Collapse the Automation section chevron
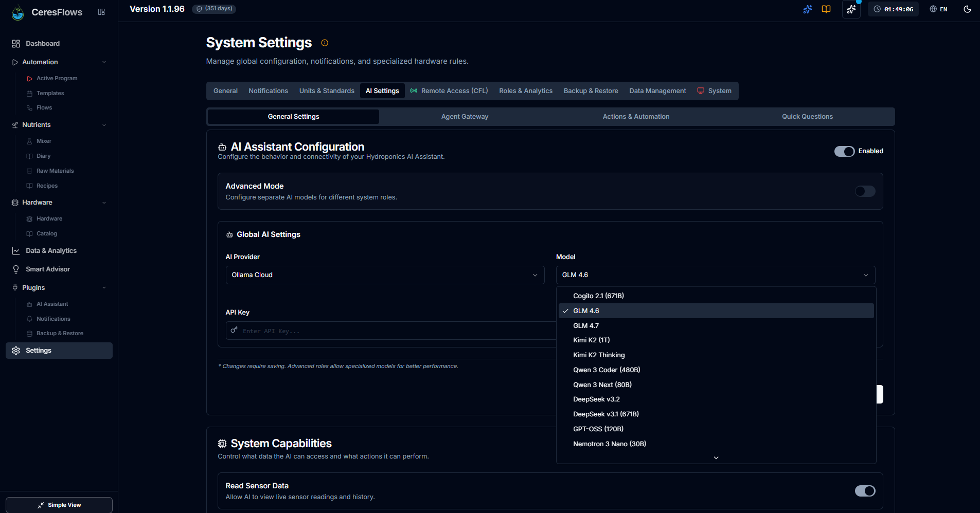The image size is (980, 513). tap(104, 62)
